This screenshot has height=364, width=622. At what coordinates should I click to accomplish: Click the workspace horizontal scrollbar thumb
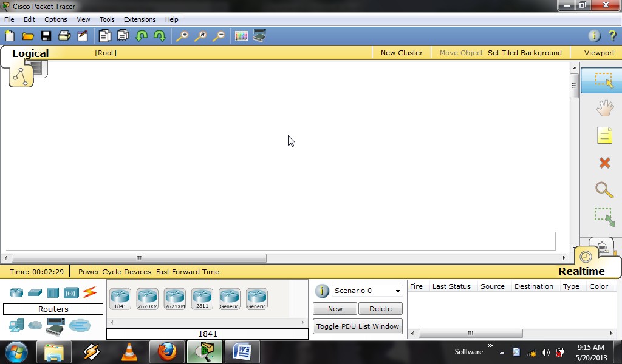(139, 258)
